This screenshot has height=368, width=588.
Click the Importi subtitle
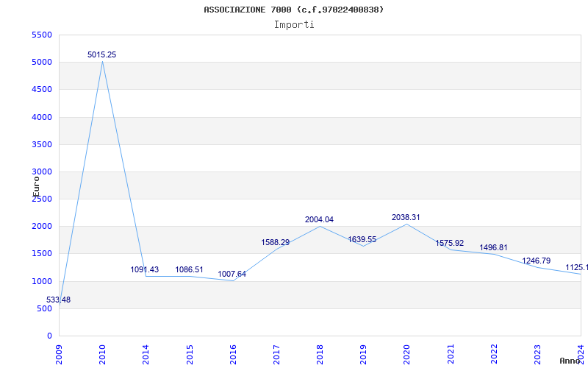click(x=294, y=25)
